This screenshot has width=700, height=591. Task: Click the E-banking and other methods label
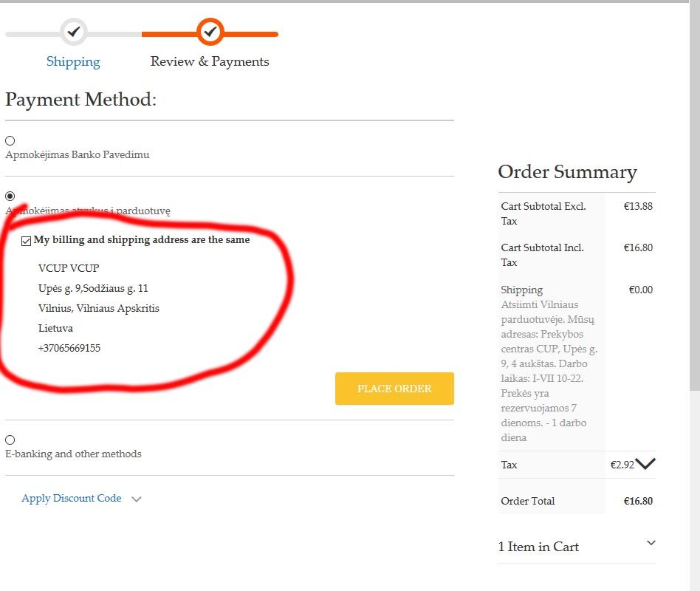pyautogui.click(x=73, y=454)
